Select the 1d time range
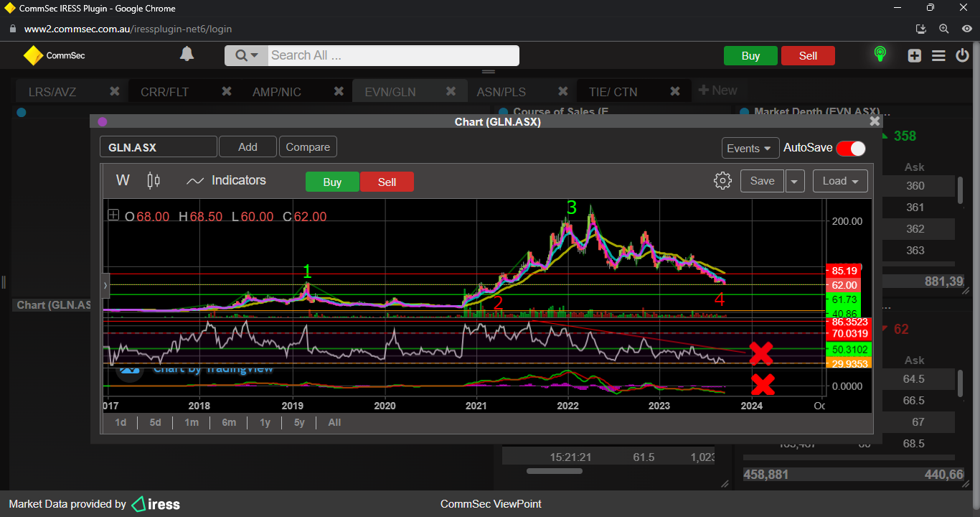 (121, 422)
